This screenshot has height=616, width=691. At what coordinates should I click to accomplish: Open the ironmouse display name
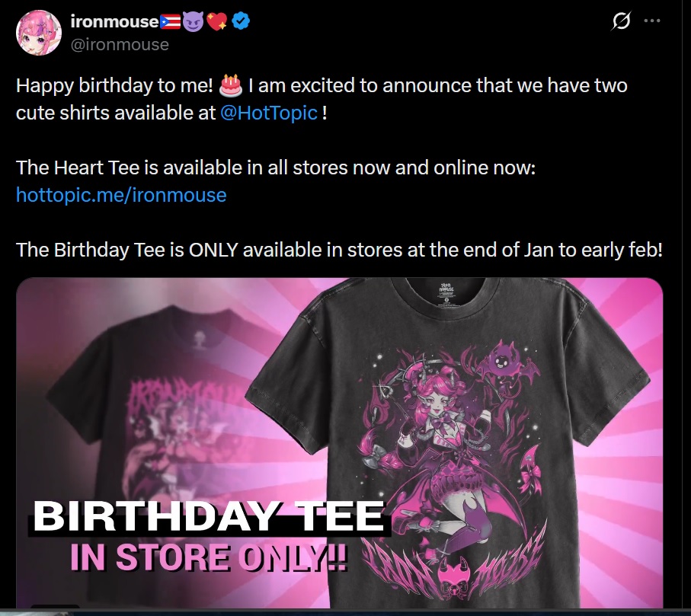pos(114,21)
